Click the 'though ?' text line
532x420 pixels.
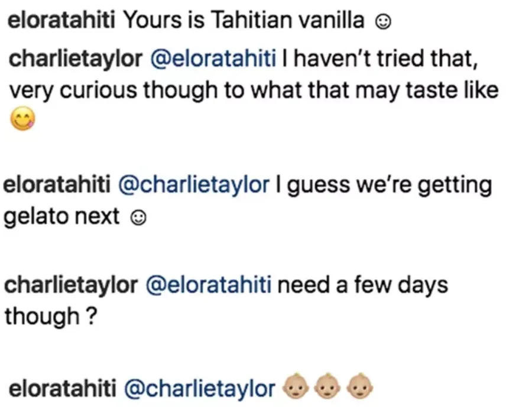tap(51, 316)
